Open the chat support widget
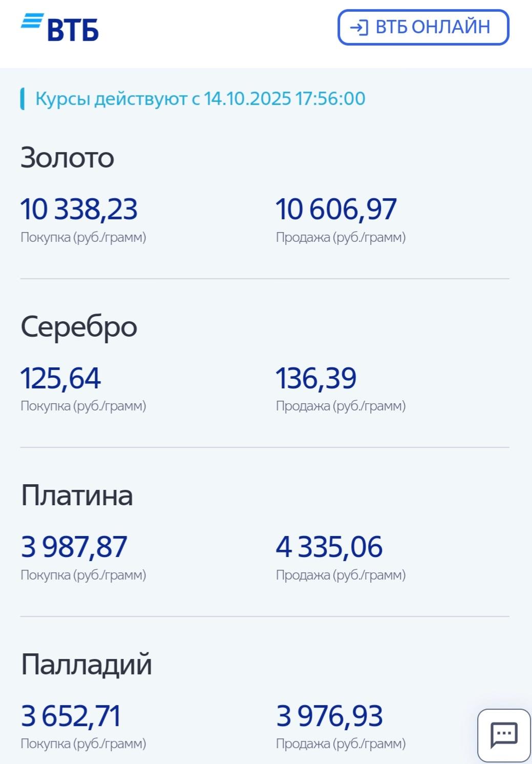Image resolution: width=532 pixels, height=764 pixels. (x=504, y=735)
